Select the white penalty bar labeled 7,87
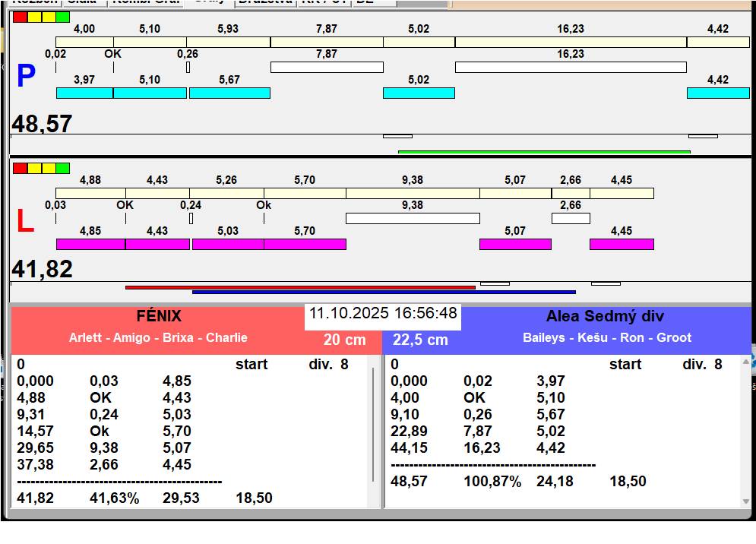 (327, 67)
